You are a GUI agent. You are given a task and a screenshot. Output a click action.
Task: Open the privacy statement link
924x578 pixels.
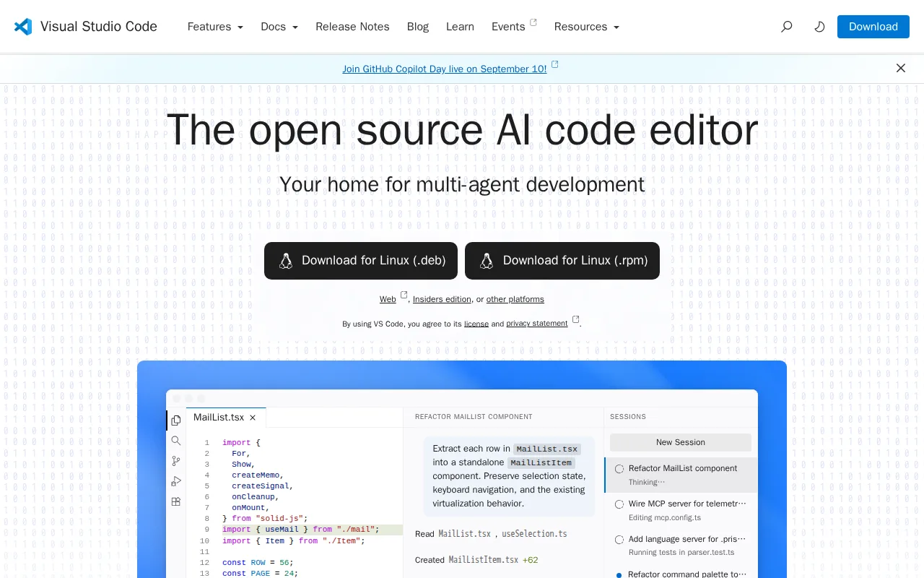pyautogui.click(x=537, y=324)
